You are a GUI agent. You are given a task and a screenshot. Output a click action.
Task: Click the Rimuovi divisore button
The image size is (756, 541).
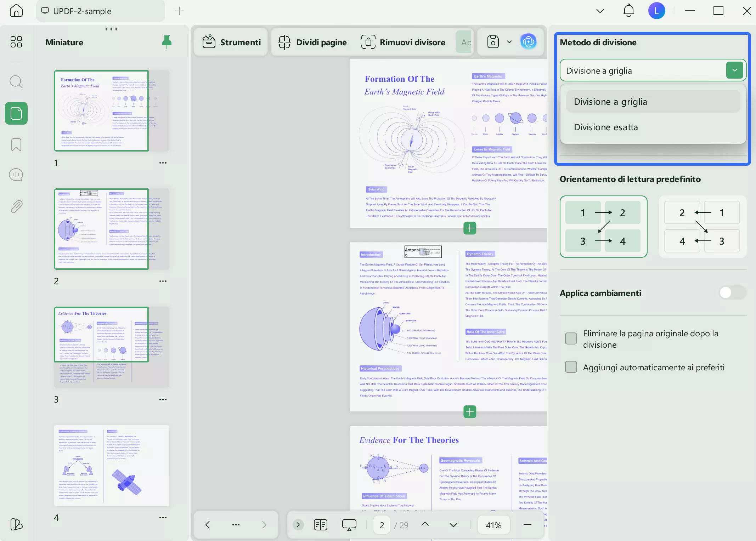(403, 42)
